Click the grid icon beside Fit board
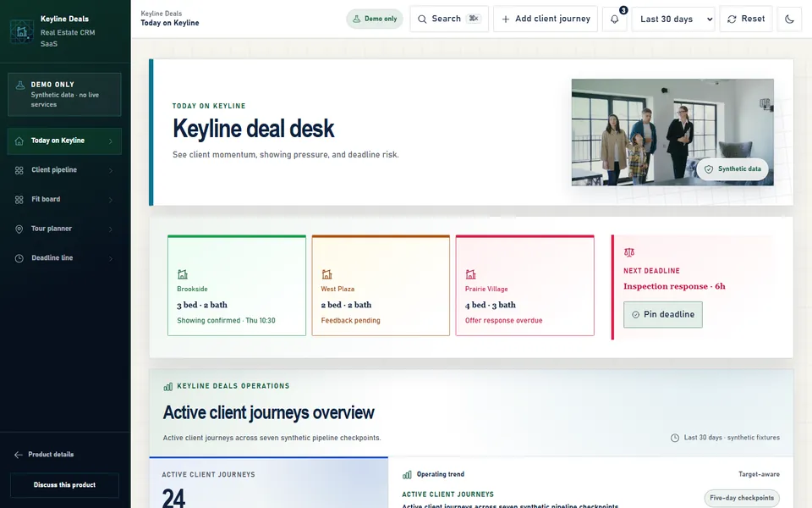This screenshot has width=812, height=508. click(x=19, y=200)
